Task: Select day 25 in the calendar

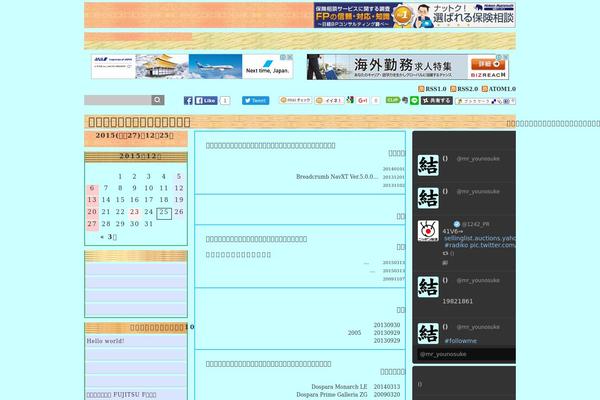Action: point(164,212)
